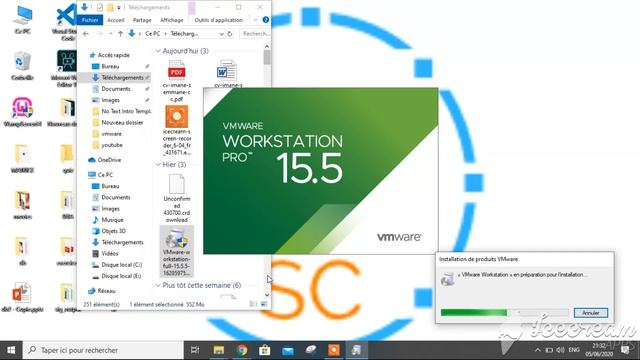Open Icecream Screen Recorder on the taskbar
Image resolution: width=640 pixels, height=360 pixels.
click(333, 350)
